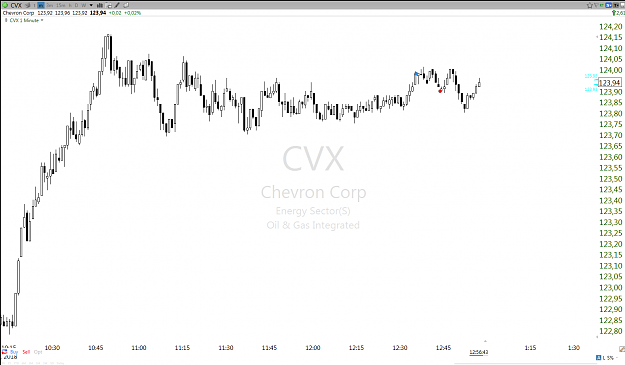Click the print chart icon
Image resolution: width=625 pixels, height=365 pixels.
pos(109,6)
